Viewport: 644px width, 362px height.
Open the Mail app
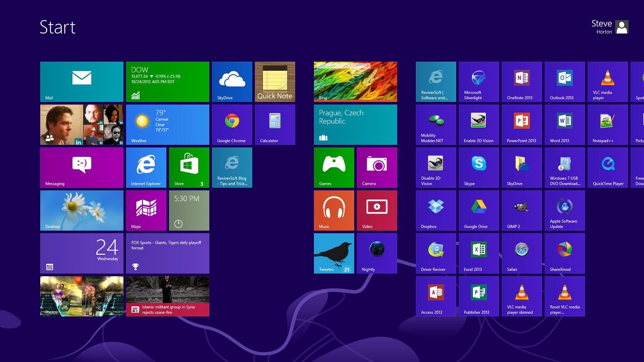click(x=81, y=81)
